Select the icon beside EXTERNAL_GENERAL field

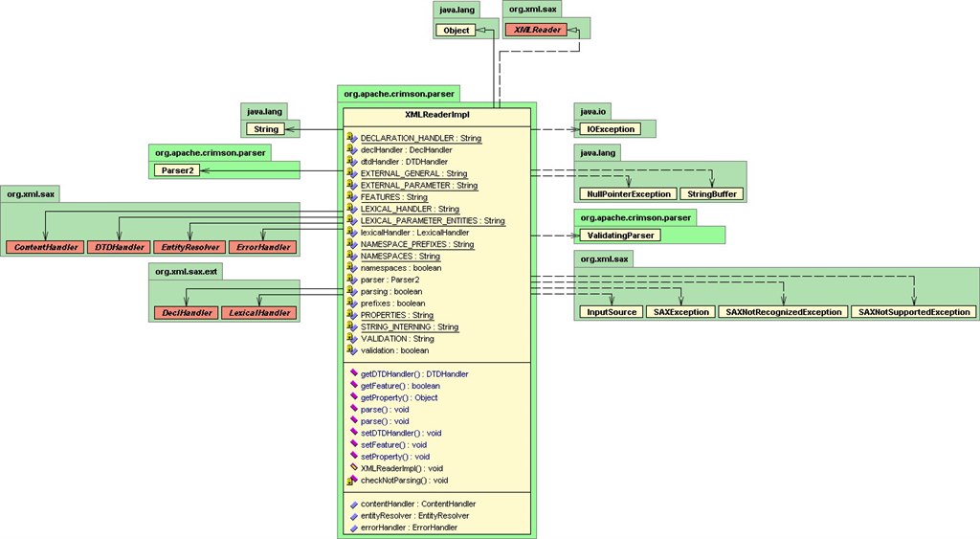[x=352, y=173]
